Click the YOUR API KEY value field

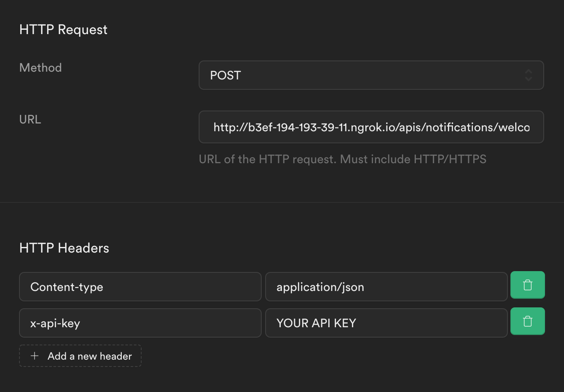tap(386, 322)
